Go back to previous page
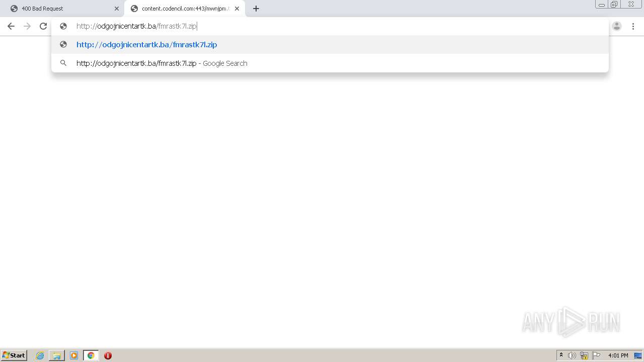644x362 pixels. 11,26
